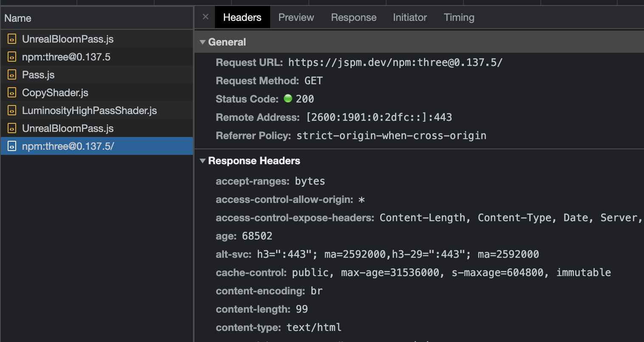Click the script icon beside Pass.js
This screenshot has width=644, height=342.
pos(11,74)
